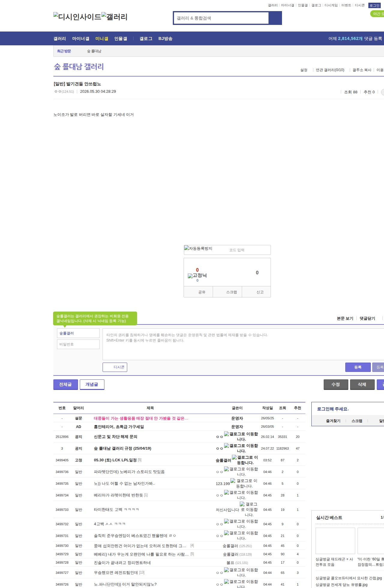
Task: Open AD post 홈인테리어, 초특급 가구세일
Action: [x=119, y=427]
